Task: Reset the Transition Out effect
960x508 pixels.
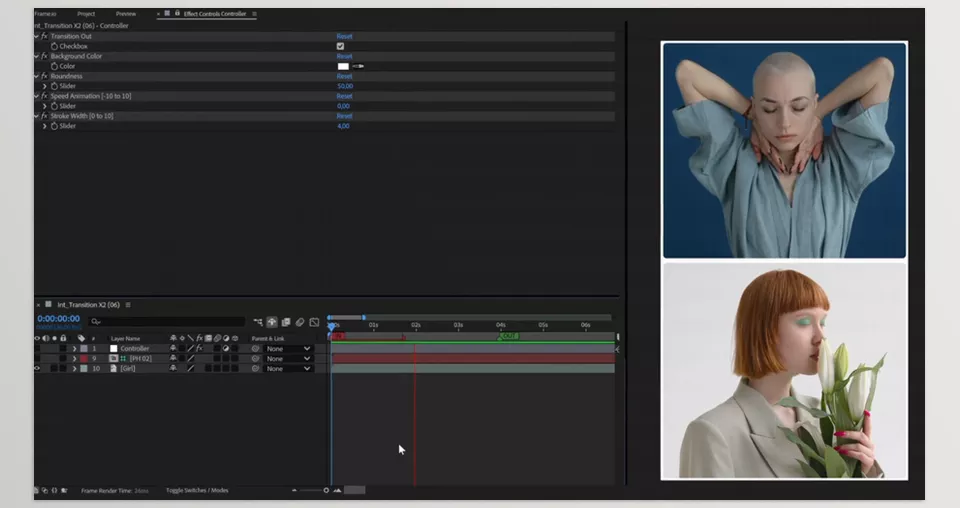Action: (344, 37)
